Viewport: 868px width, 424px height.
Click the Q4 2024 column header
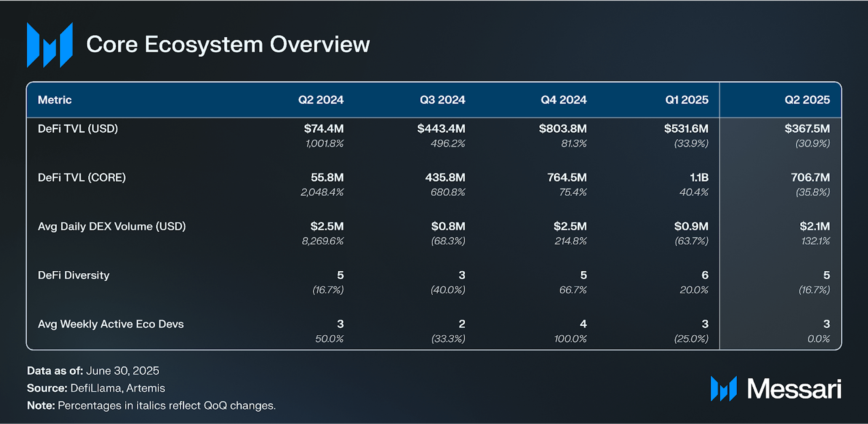564,100
